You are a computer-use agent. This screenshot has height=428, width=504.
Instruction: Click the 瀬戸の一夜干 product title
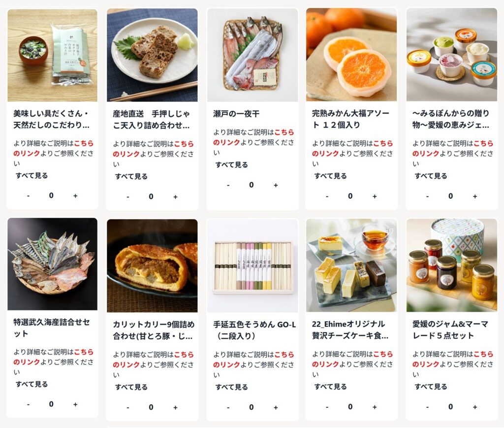pos(236,113)
